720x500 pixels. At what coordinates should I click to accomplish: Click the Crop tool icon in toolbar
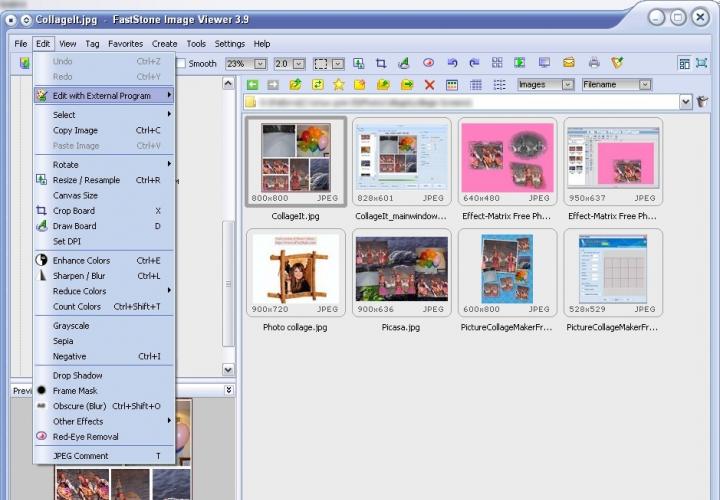[381, 63]
